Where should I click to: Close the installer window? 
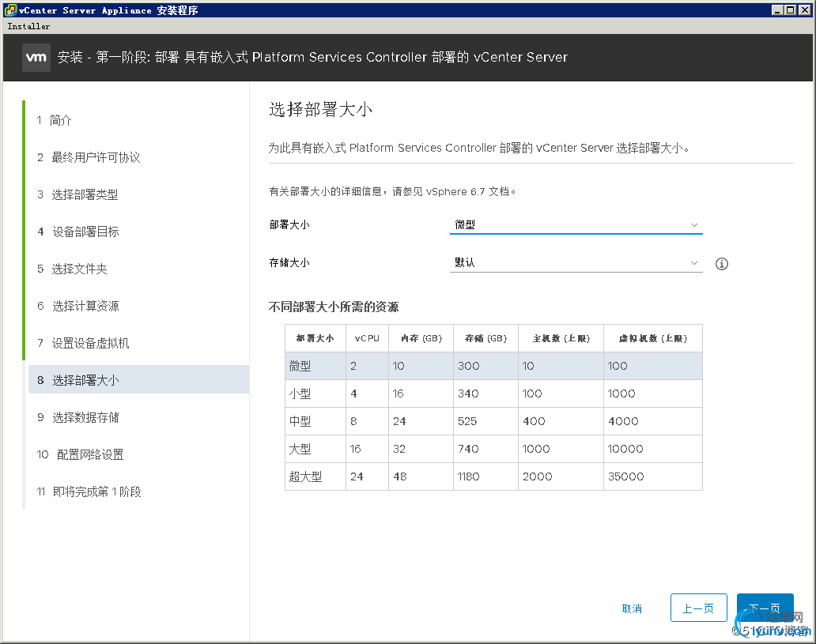coord(804,10)
